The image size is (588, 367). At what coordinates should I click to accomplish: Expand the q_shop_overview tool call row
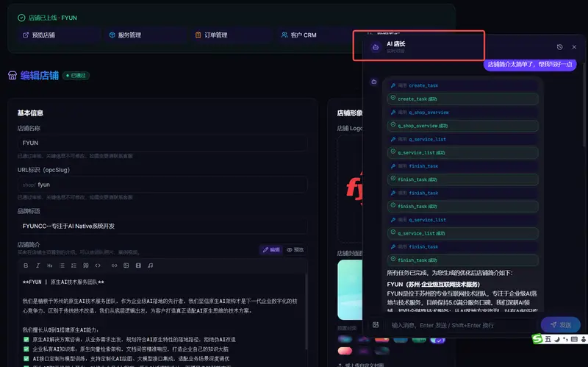coord(463,113)
